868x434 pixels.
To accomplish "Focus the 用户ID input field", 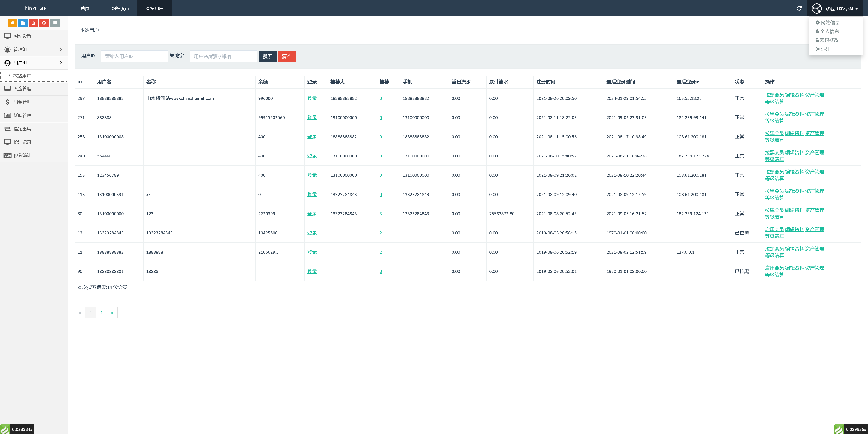I will tap(134, 56).
